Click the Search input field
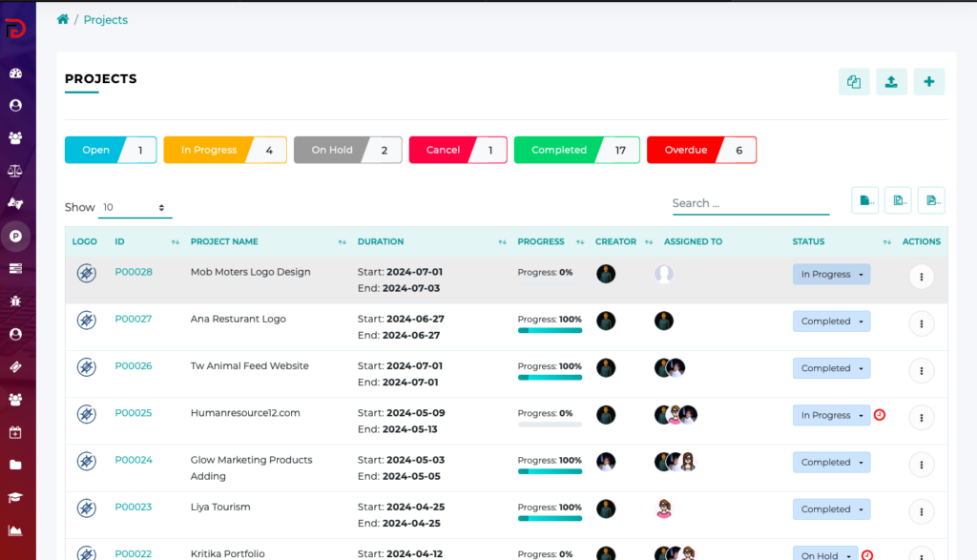This screenshot has width=977, height=560. 750,203
